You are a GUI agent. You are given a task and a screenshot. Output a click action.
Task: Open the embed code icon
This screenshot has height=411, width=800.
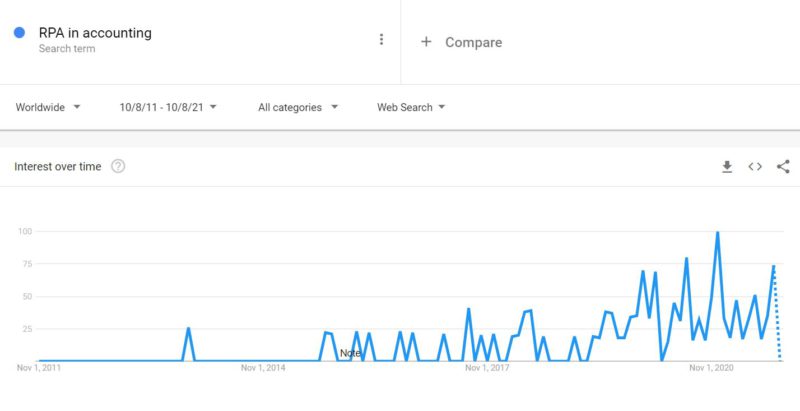pyautogui.click(x=755, y=167)
